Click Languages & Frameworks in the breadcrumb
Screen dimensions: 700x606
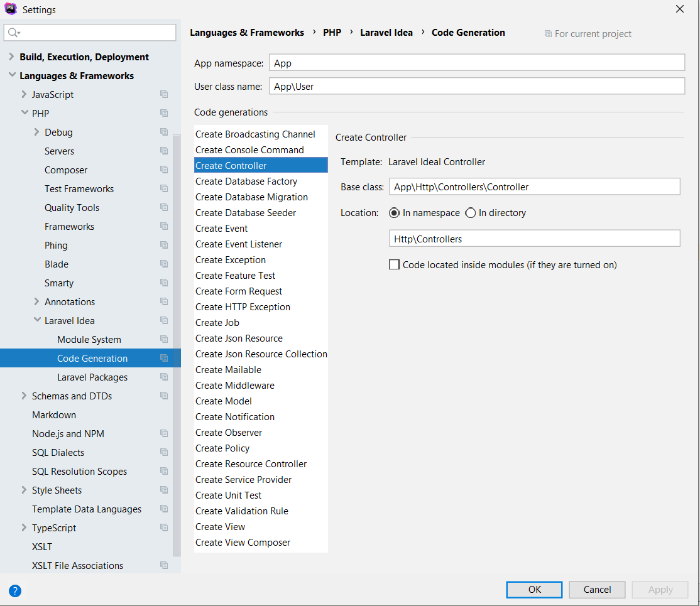247,33
